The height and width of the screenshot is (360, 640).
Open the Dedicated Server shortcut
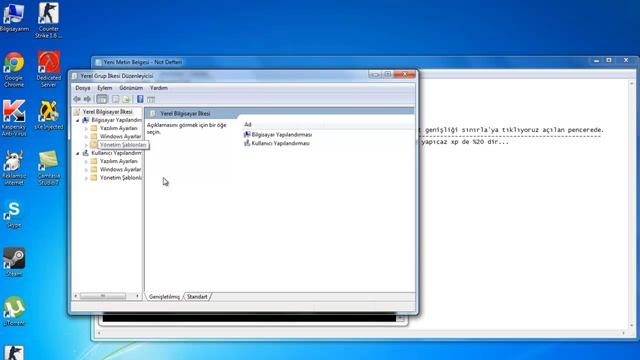pyautogui.click(x=49, y=69)
